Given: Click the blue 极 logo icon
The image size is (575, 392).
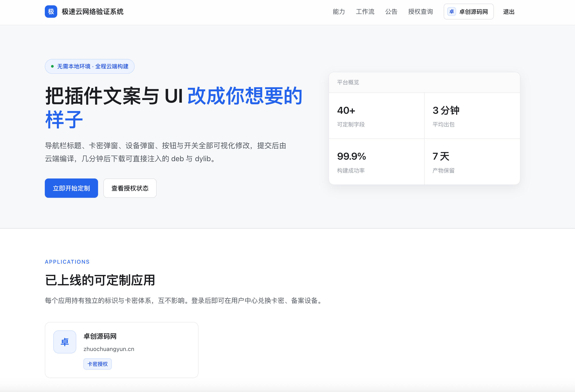Looking at the screenshot, I should (51, 12).
